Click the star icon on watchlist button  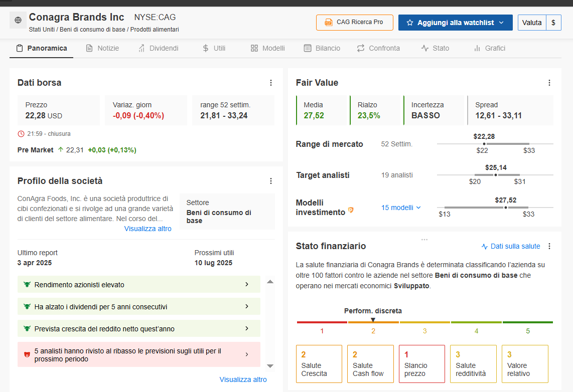409,23
